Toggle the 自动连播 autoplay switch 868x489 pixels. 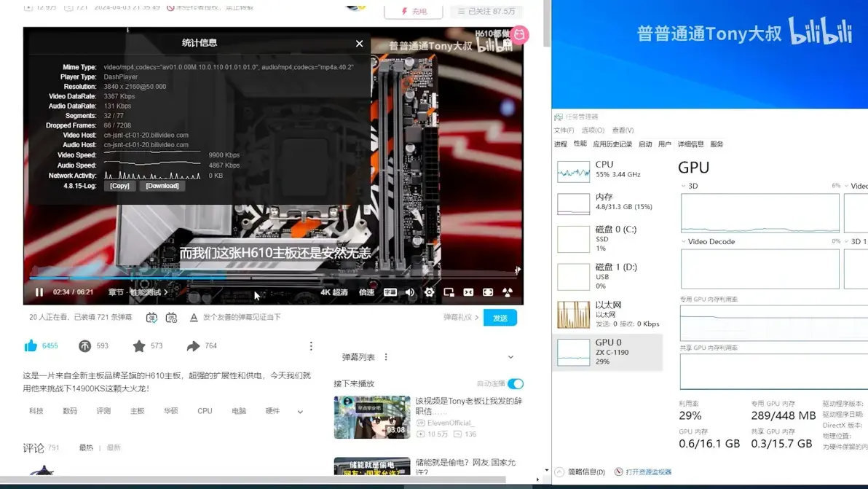(x=516, y=384)
